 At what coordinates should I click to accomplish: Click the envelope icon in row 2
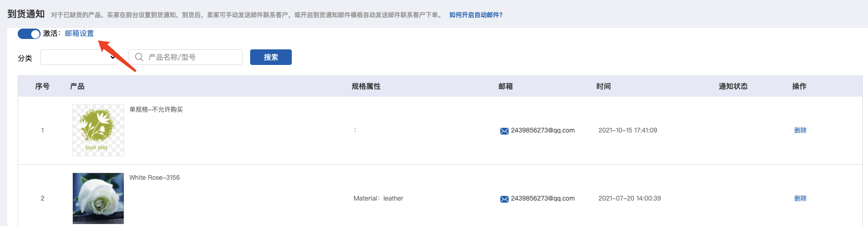click(504, 199)
